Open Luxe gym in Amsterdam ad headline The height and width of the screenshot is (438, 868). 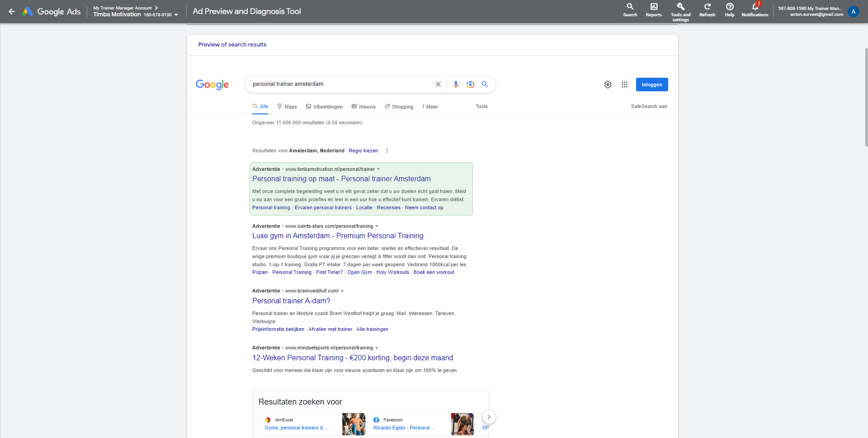338,236
